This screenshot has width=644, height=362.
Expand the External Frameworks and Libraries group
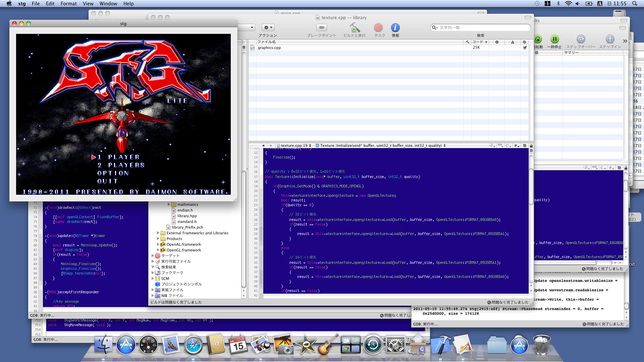(158, 233)
